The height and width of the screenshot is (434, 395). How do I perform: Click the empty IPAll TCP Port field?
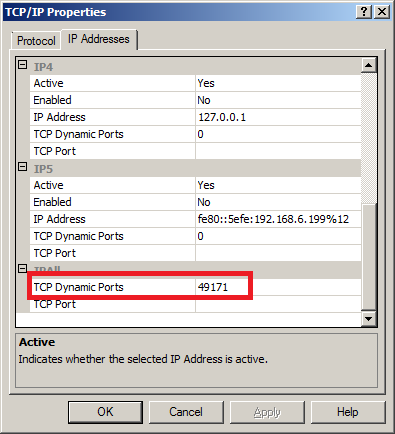point(278,304)
